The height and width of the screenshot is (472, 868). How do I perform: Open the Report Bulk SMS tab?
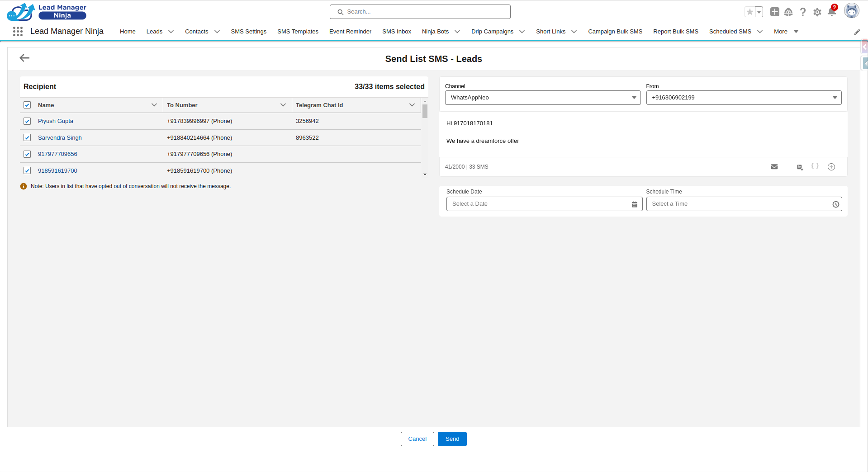pyautogui.click(x=676, y=32)
